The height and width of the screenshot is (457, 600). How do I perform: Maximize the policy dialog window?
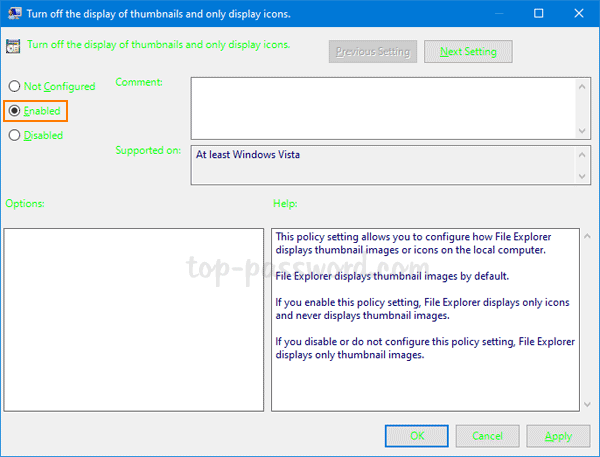[538, 13]
